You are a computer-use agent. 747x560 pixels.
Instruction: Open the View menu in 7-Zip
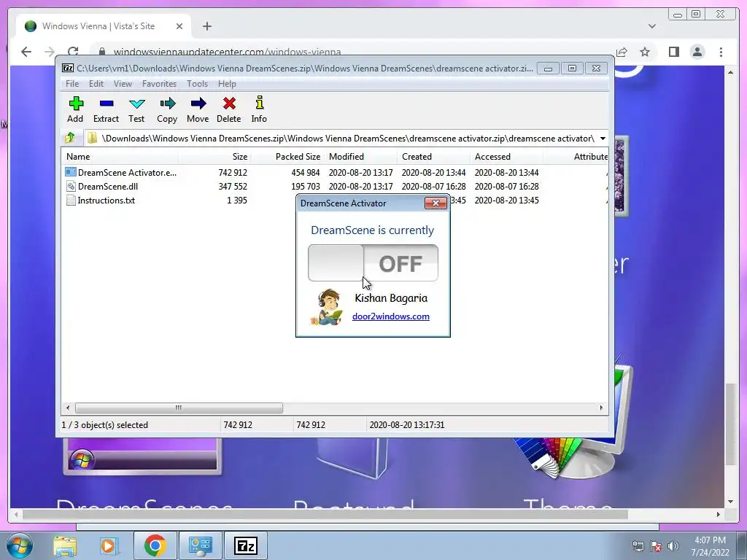123,84
